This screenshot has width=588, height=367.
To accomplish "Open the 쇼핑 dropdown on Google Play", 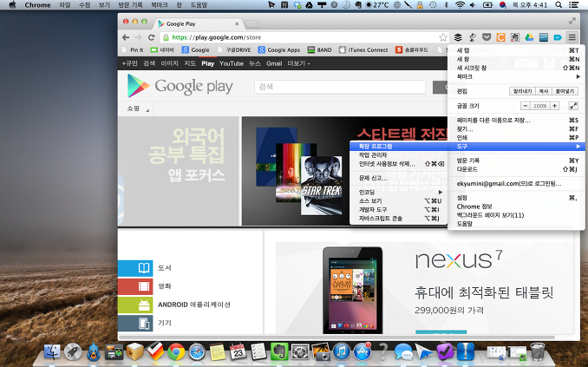I will (x=138, y=108).
